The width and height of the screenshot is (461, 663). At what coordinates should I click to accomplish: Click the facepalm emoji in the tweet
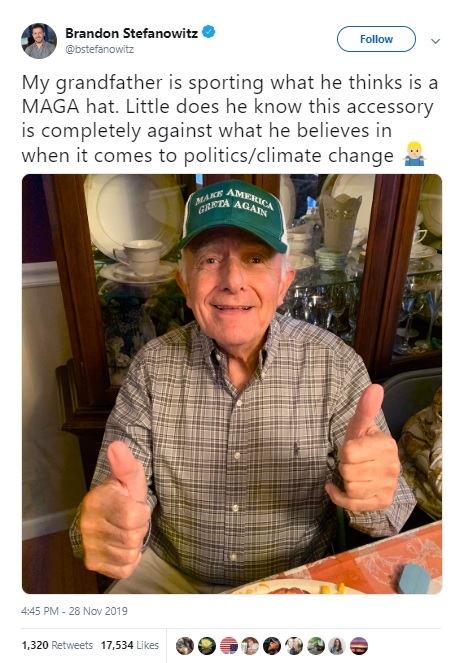(x=414, y=155)
